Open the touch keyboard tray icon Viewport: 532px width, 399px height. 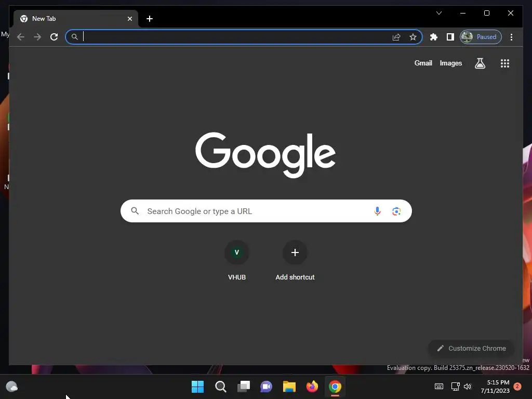pos(438,386)
